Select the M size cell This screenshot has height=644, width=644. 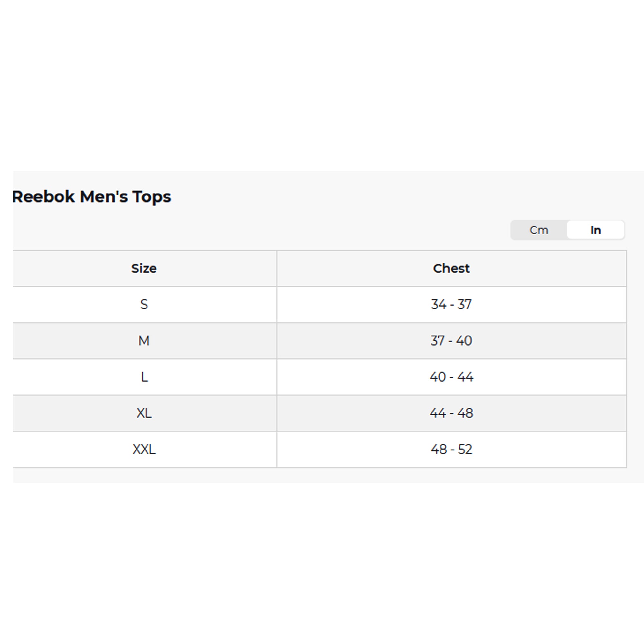pyautogui.click(x=144, y=341)
